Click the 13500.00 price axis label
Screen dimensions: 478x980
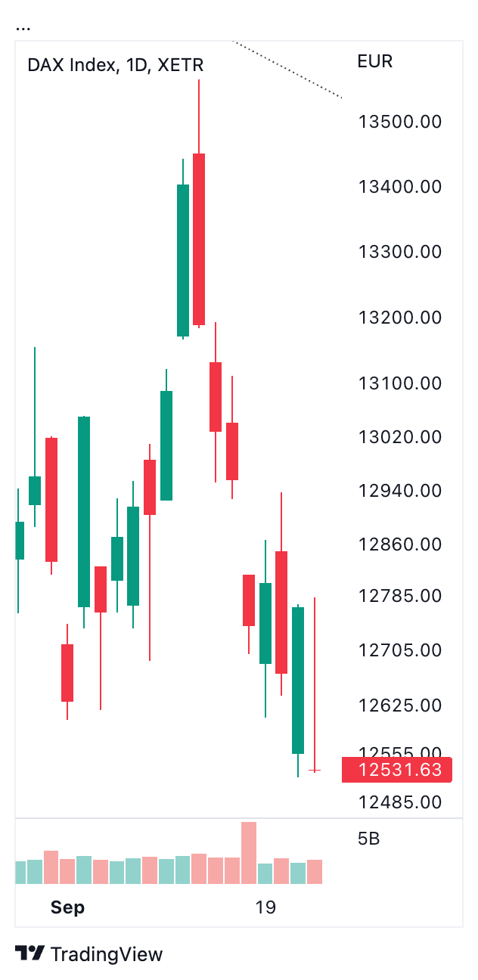(x=399, y=122)
